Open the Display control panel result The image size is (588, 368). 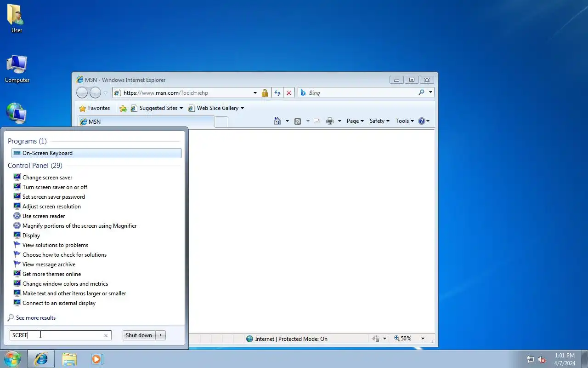(x=31, y=236)
